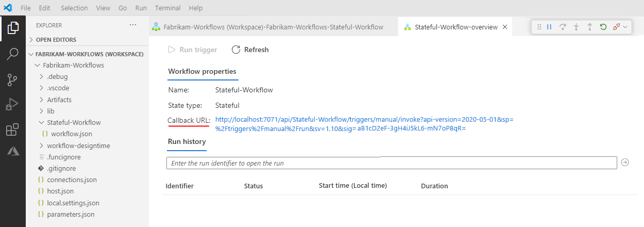Click the green Restart debug icon

point(603,27)
